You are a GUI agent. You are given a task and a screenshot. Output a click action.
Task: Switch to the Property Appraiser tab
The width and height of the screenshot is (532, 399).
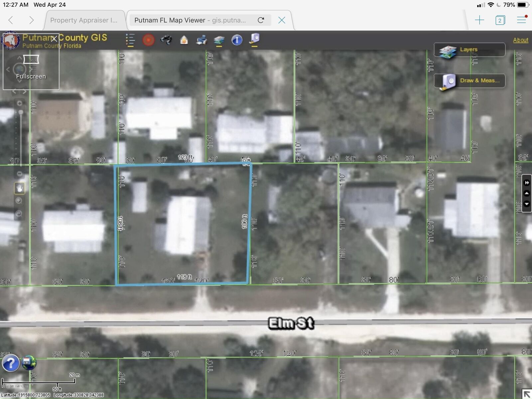tap(84, 20)
